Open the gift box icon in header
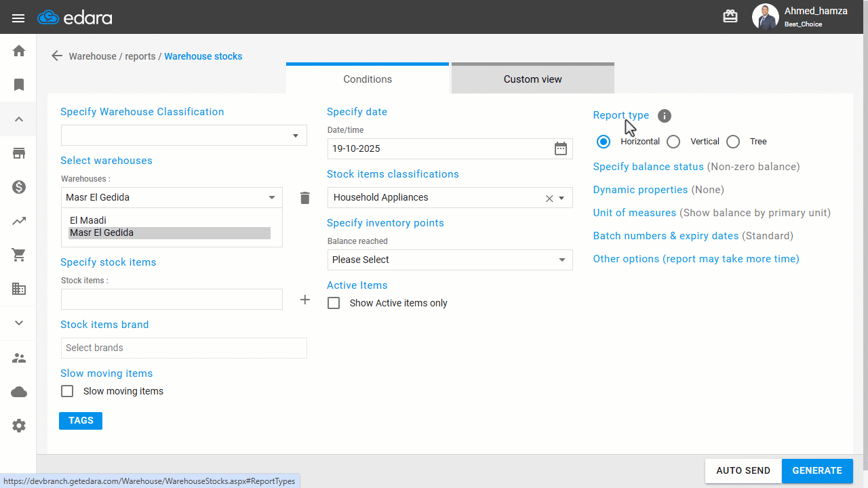Image resolution: width=868 pixels, height=488 pixels. tap(730, 17)
